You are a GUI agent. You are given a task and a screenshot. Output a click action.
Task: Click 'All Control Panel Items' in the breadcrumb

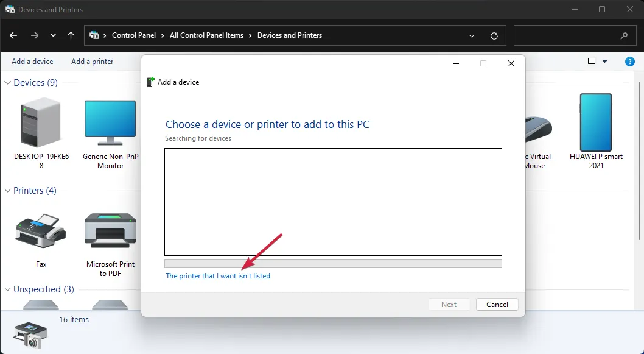click(x=206, y=35)
